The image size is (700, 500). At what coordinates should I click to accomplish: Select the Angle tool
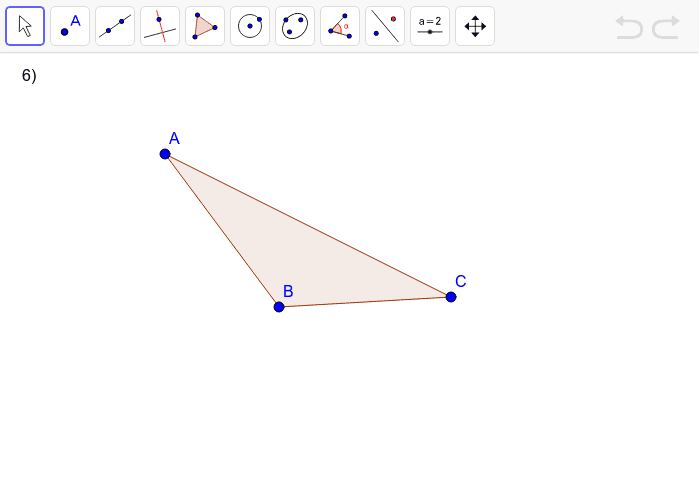pyautogui.click(x=340, y=26)
